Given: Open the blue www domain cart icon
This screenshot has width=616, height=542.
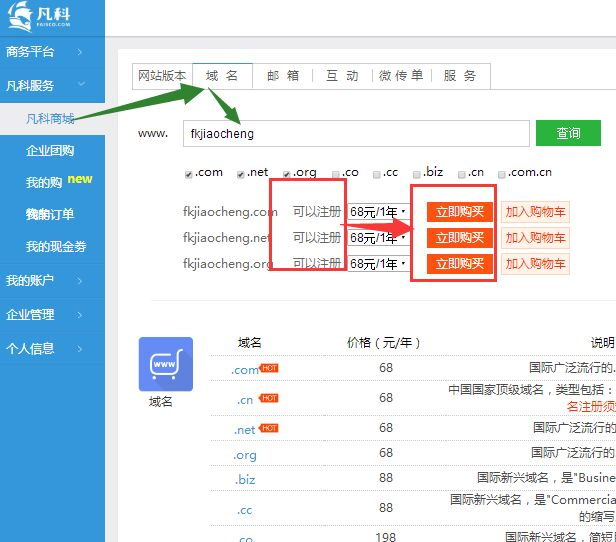Looking at the screenshot, I should (x=166, y=364).
